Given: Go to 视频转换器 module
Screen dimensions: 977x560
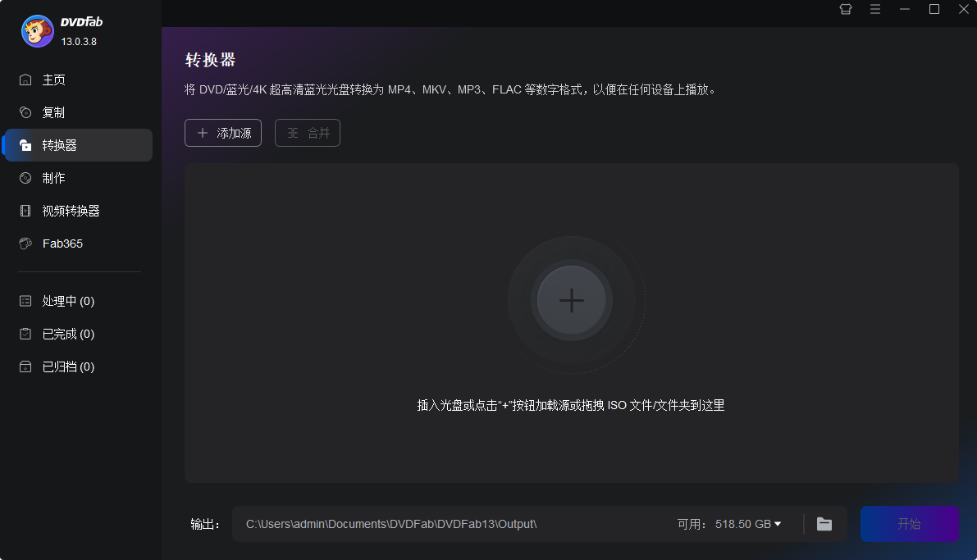Looking at the screenshot, I should (x=79, y=212).
